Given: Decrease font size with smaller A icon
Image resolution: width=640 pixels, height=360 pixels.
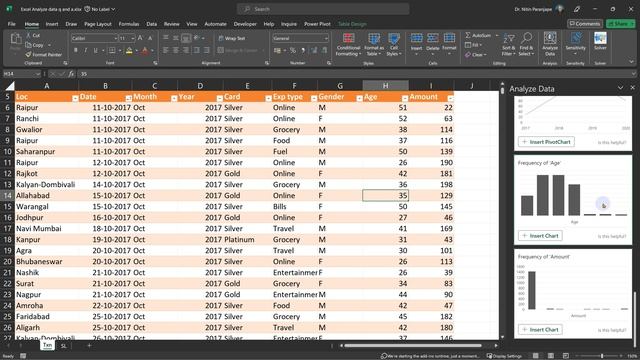Looking at the screenshot, I should [x=150, y=38].
